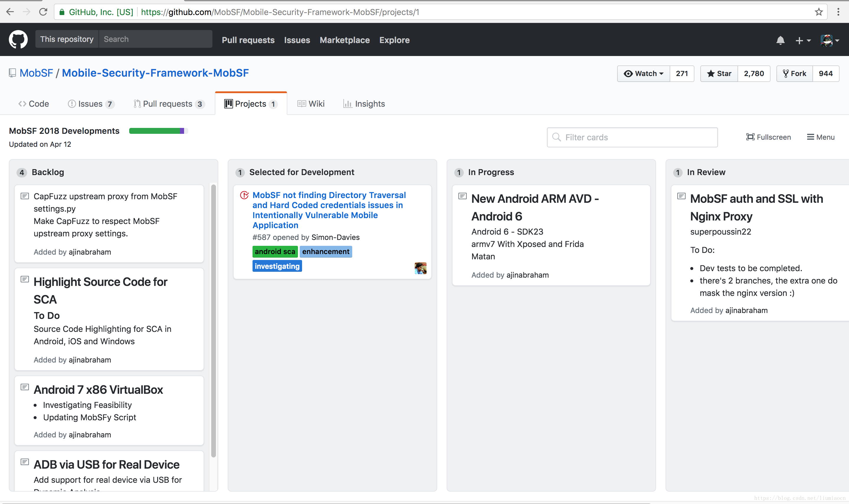Click Pull requests in top navigation
849x504 pixels.
tap(248, 40)
